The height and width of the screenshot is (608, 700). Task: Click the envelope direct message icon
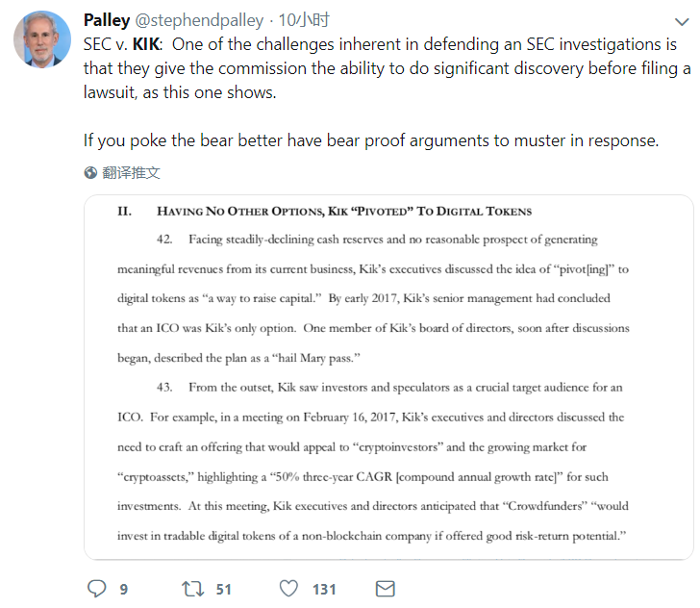[386, 588]
